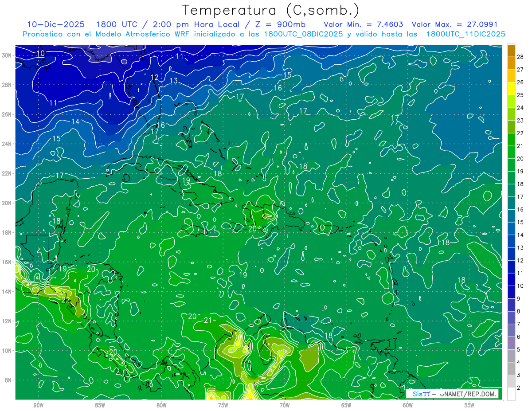Click color scale label 24
Screen dimensions: 532x411
tap(520, 108)
